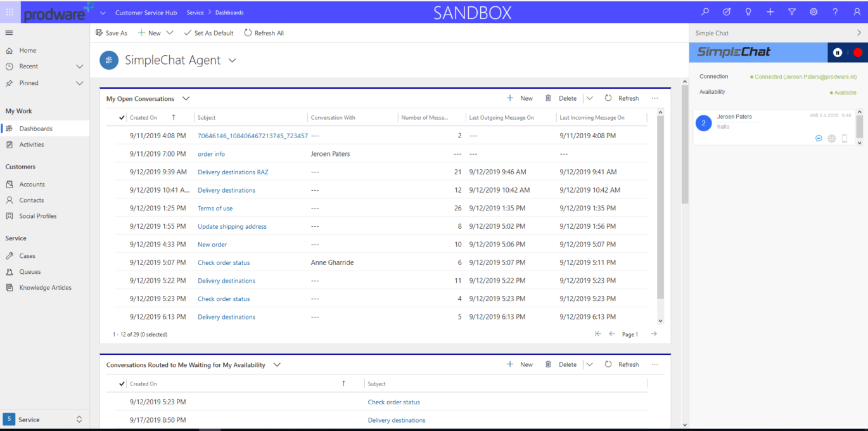The width and height of the screenshot is (868, 431).
Task: Open the user account icon
Action: [856, 11]
